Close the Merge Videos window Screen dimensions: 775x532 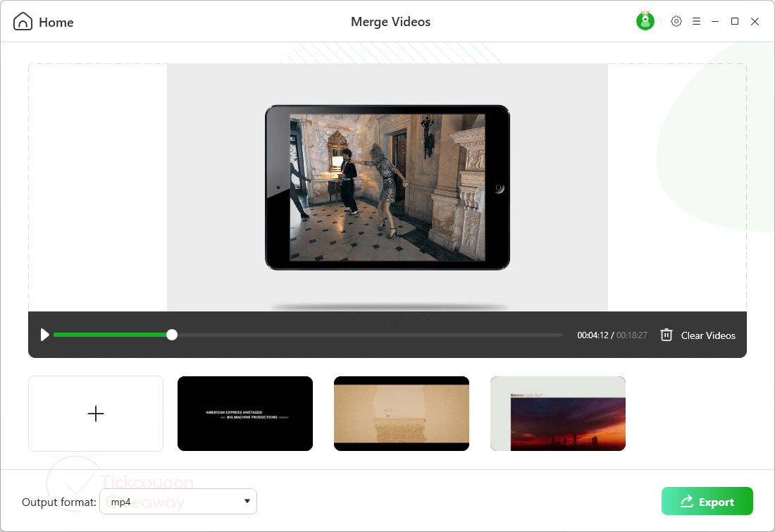755,22
